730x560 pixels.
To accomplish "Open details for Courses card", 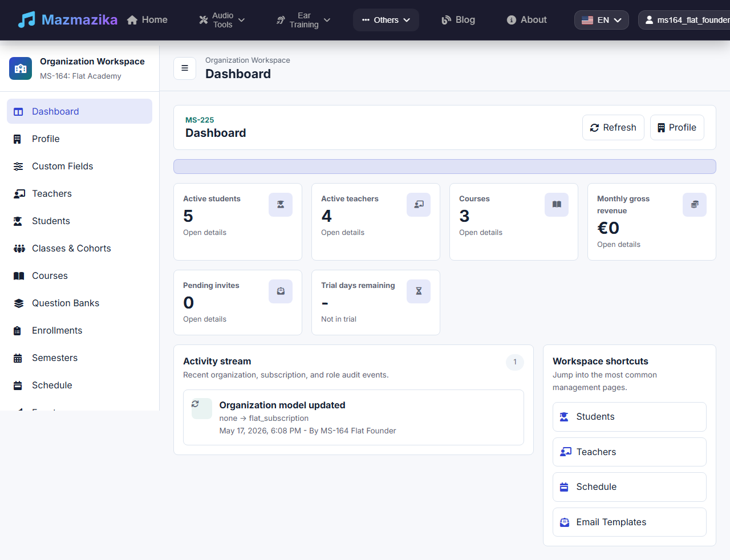I will 481,233.
